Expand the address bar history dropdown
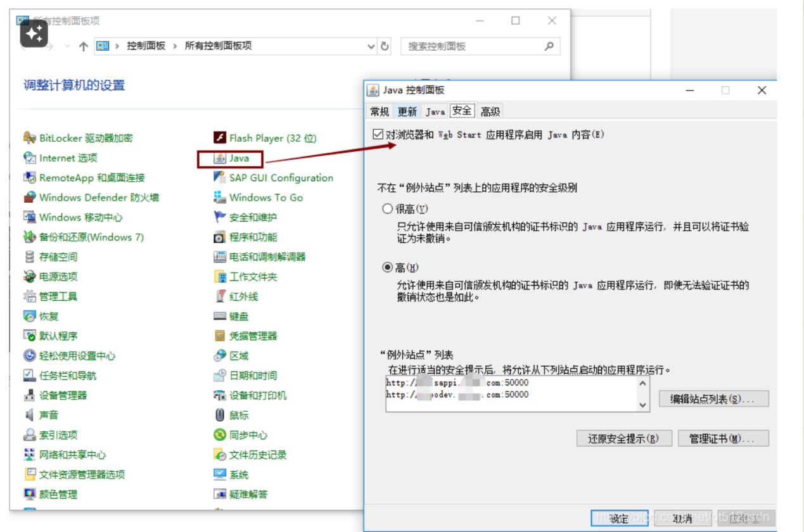804x532 pixels. click(x=371, y=46)
